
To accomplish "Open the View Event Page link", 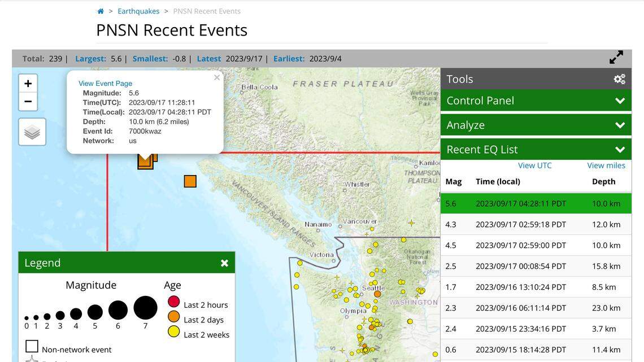I will [x=105, y=83].
